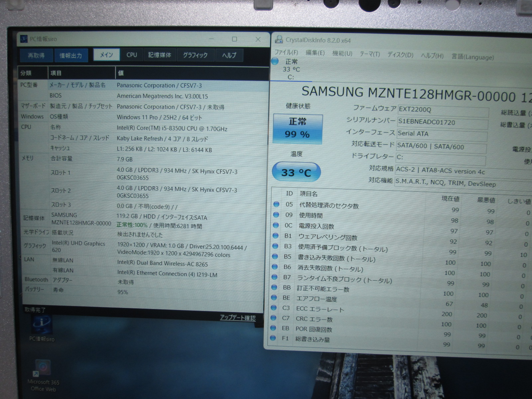Click the 再取得 button in PC情報siro
Viewport: 532px width, 399px height.
(x=36, y=56)
